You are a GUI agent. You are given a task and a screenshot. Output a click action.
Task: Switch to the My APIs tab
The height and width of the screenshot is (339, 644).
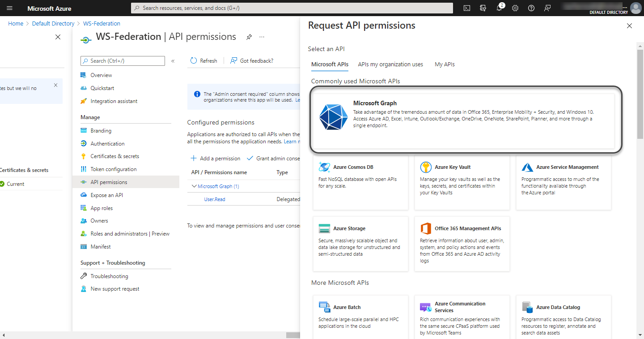pyautogui.click(x=445, y=64)
